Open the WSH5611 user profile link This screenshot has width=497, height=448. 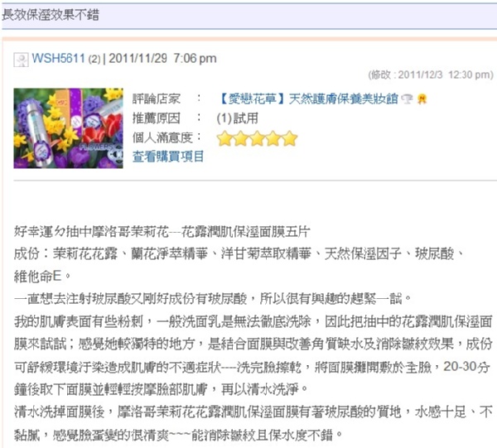click(58, 59)
